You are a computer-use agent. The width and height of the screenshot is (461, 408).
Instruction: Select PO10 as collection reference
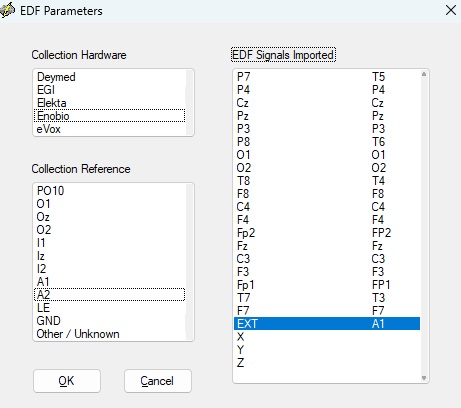[x=109, y=191]
